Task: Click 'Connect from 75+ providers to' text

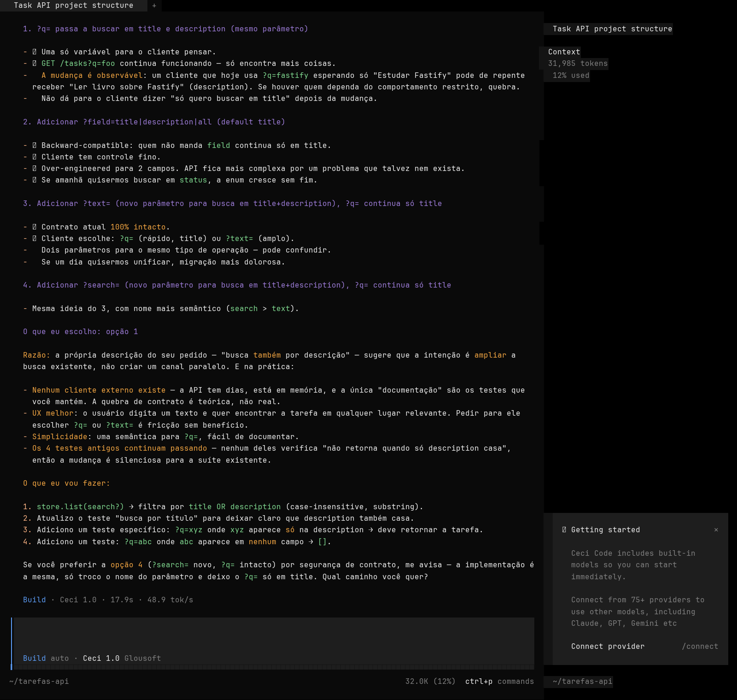Action: [x=638, y=600]
